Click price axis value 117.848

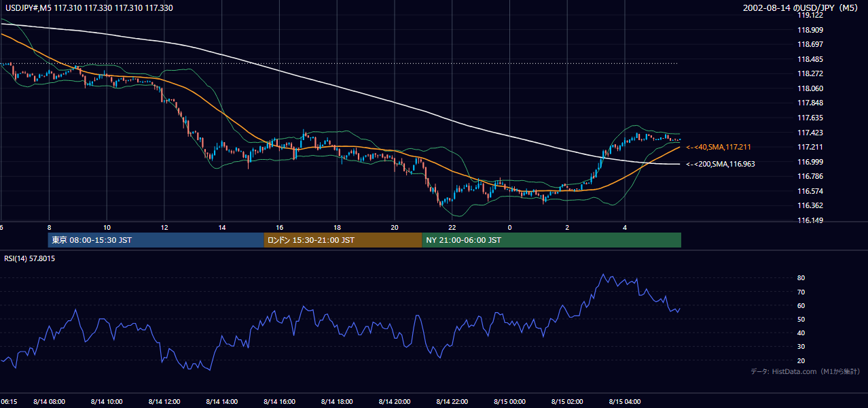click(x=810, y=103)
